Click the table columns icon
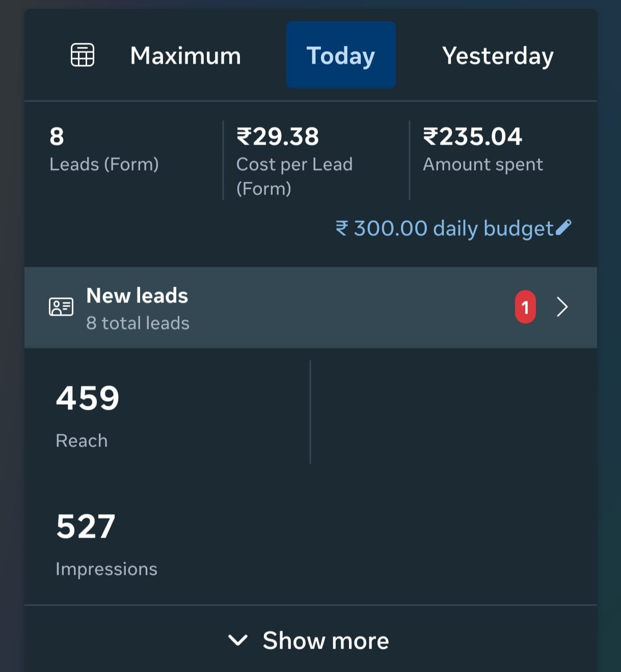The image size is (621, 672). [x=82, y=55]
